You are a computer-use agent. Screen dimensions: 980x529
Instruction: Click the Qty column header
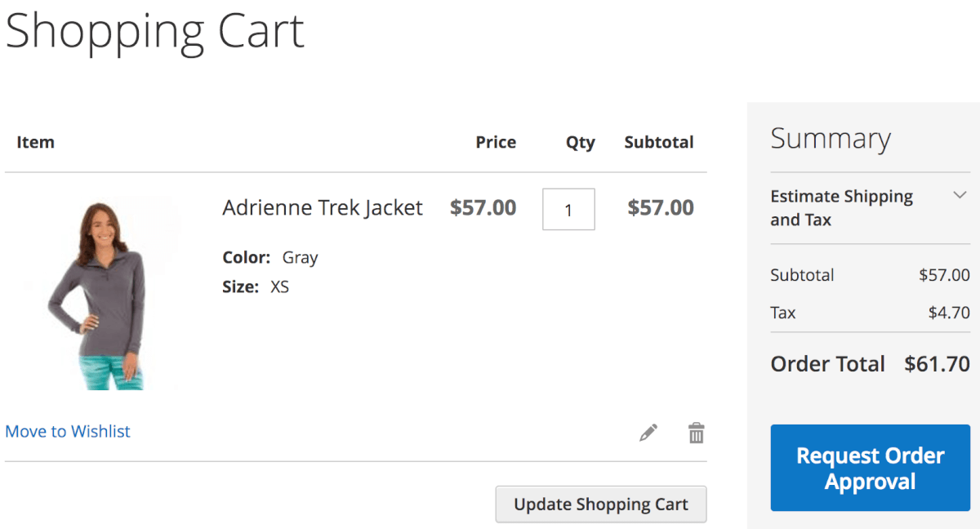580,142
